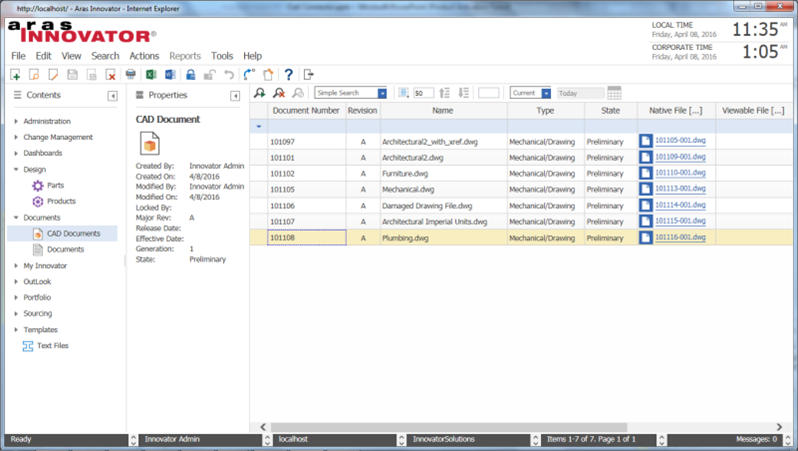Clear search criteria with red X magnifier
This screenshot has width=798, height=451.
coord(279,93)
